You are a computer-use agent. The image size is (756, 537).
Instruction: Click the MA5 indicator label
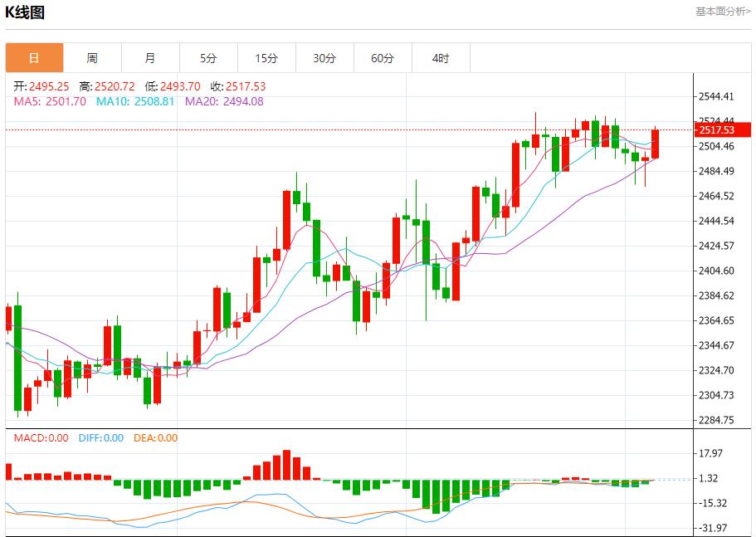tap(50, 101)
